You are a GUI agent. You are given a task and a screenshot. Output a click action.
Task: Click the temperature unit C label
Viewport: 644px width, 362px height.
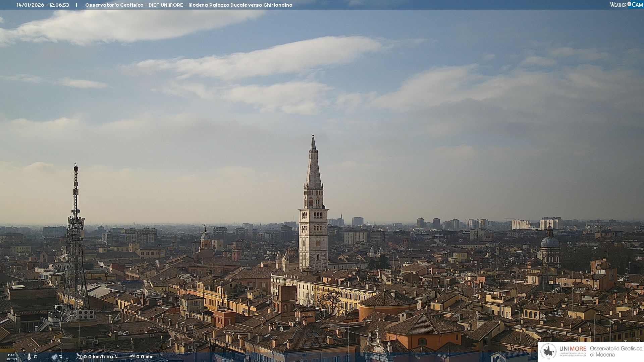(35, 357)
